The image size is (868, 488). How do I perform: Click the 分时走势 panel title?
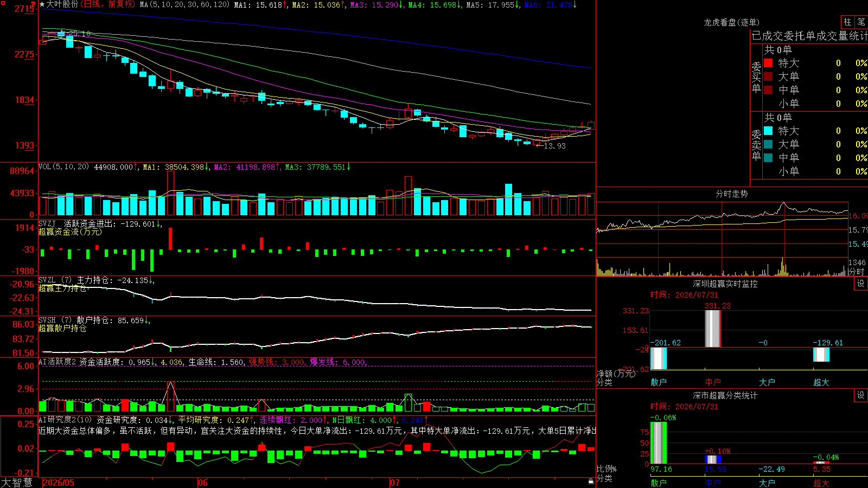click(x=731, y=194)
